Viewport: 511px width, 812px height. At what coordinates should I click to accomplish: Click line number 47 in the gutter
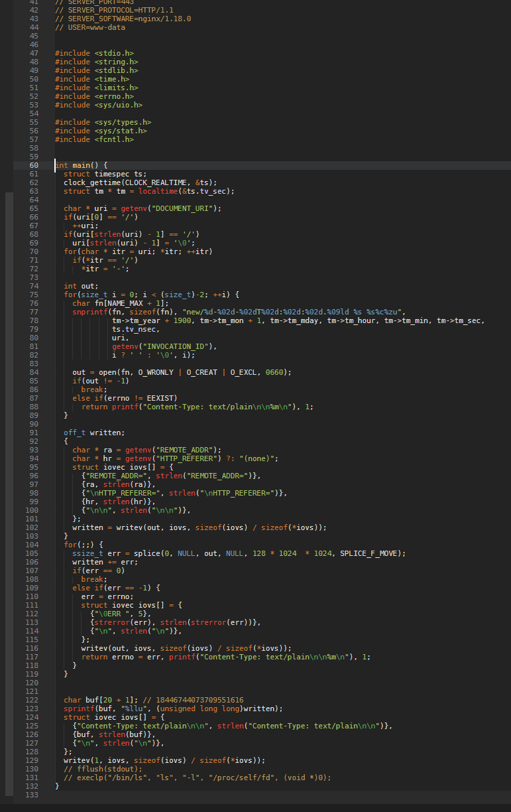click(x=34, y=53)
